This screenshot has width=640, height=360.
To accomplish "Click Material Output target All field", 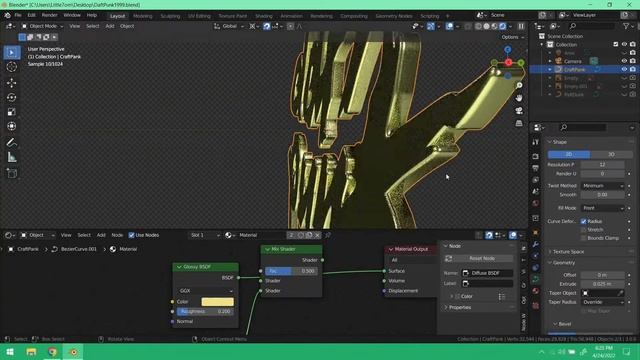I will tap(412, 260).
